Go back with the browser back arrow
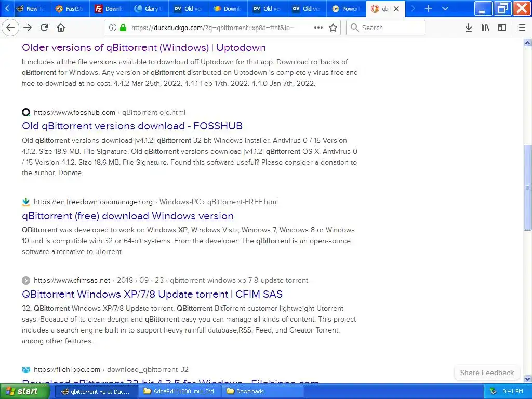The image size is (532, 399). point(10,28)
